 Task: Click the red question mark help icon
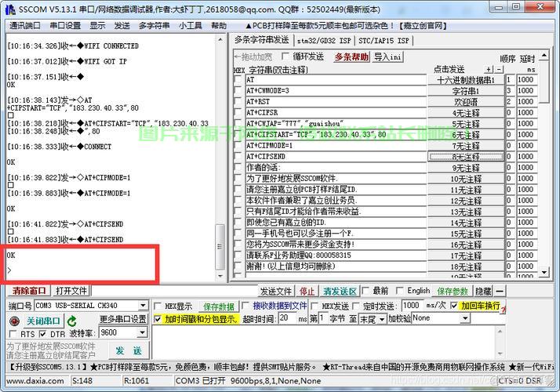coord(504,309)
